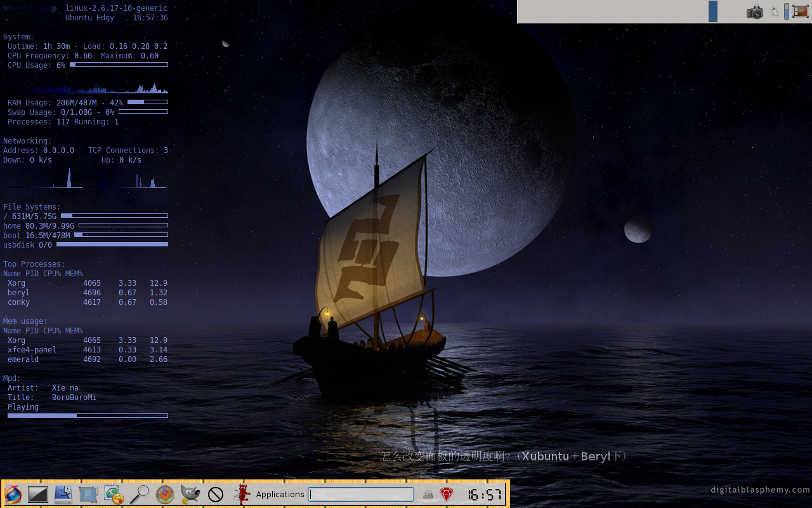The image size is (812, 508).
Task: Click the black prohibition circle icon
Action: [216, 494]
